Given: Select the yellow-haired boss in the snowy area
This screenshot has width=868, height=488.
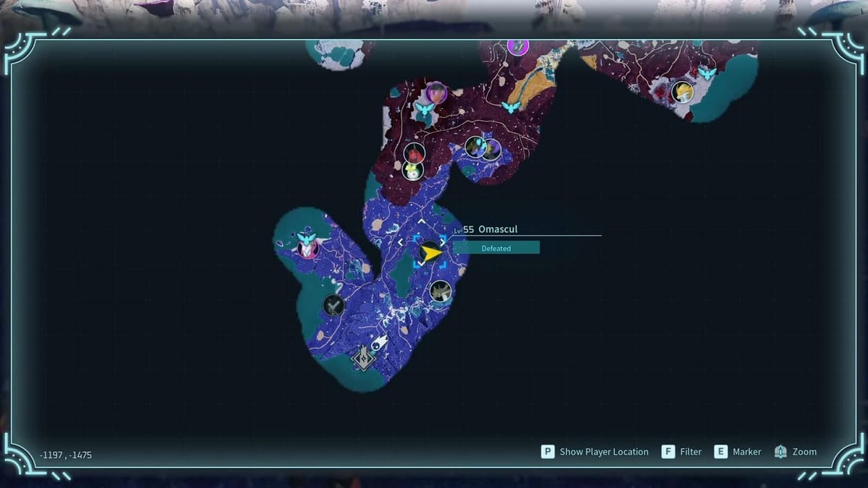Looking at the screenshot, I should pyautogui.click(x=681, y=92).
